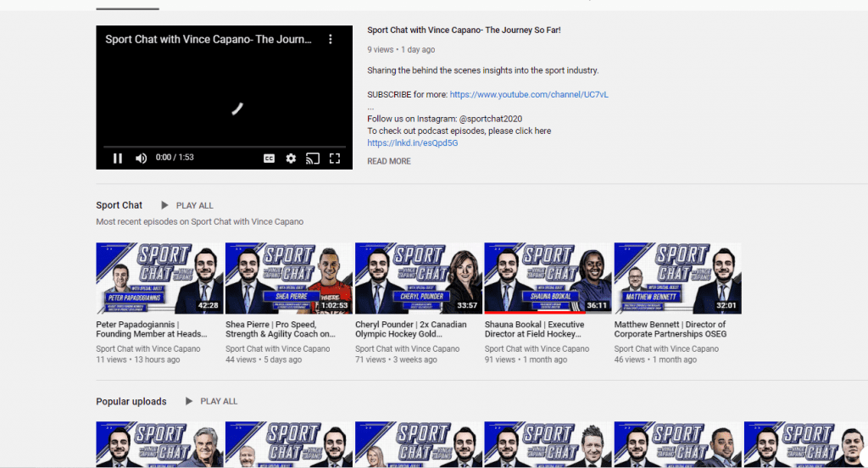Mute the video with the speaker icon

click(x=142, y=158)
